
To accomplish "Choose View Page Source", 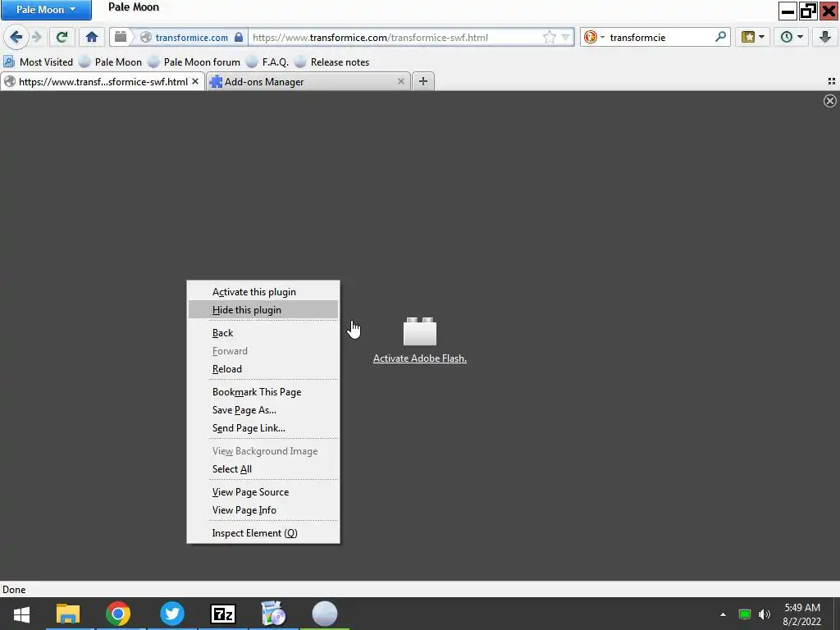I will point(263,492).
